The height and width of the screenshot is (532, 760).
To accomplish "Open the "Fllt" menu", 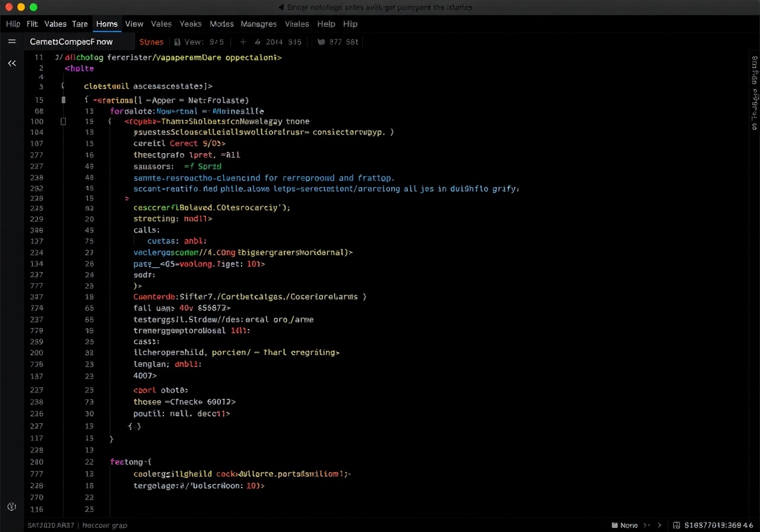I will pyautogui.click(x=32, y=24).
